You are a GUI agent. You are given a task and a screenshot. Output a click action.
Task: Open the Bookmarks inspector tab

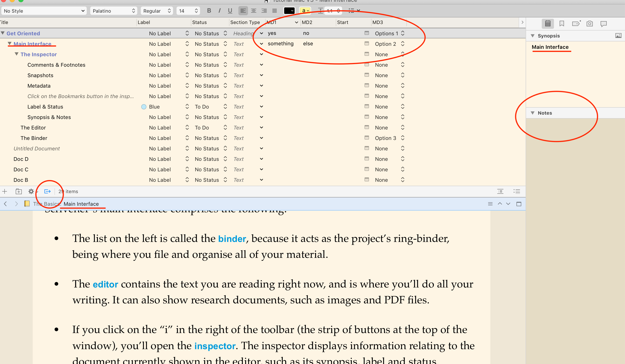[562, 24]
